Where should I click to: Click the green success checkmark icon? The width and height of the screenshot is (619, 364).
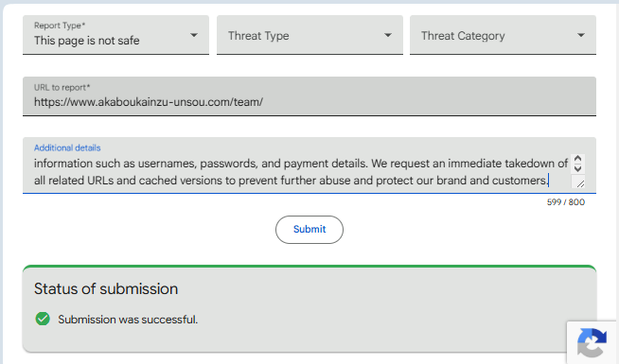(x=43, y=319)
